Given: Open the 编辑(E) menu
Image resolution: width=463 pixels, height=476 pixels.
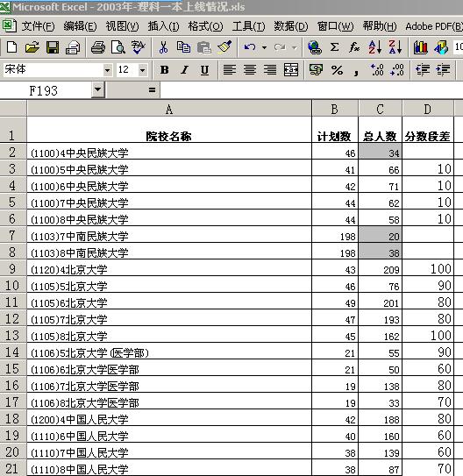Looking at the screenshot, I should click(x=80, y=26).
